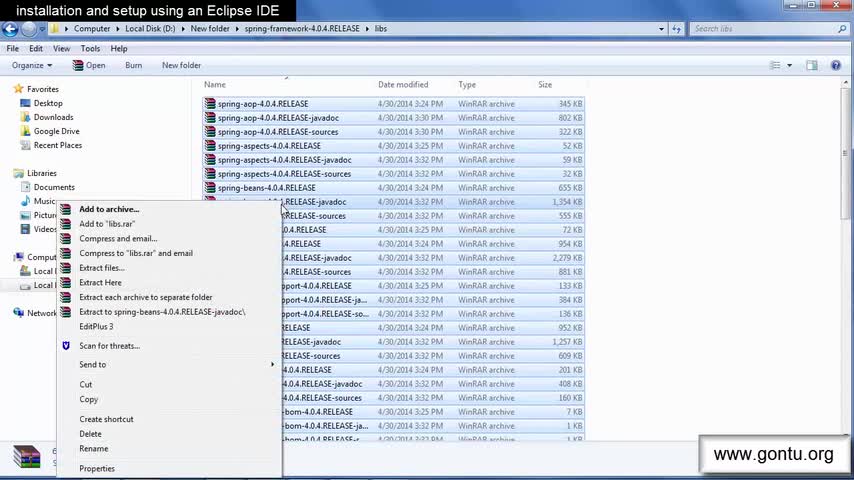Viewport: 854px width, 480px height.
Task: Open the address bar history dropdown
Action: tap(661, 29)
